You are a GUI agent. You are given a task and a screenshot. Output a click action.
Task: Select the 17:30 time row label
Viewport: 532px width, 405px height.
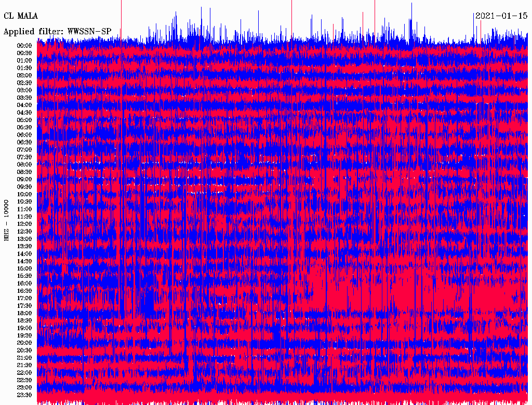[24, 306]
